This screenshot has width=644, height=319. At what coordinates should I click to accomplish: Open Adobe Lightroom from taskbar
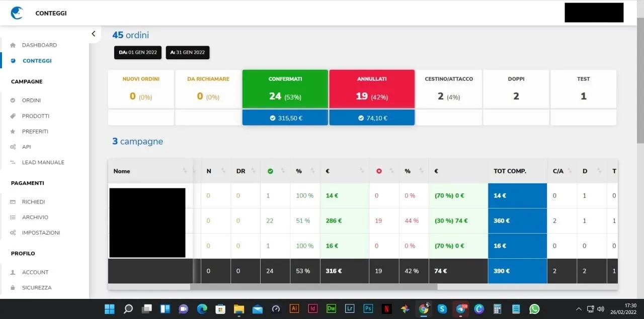[x=350, y=309]
